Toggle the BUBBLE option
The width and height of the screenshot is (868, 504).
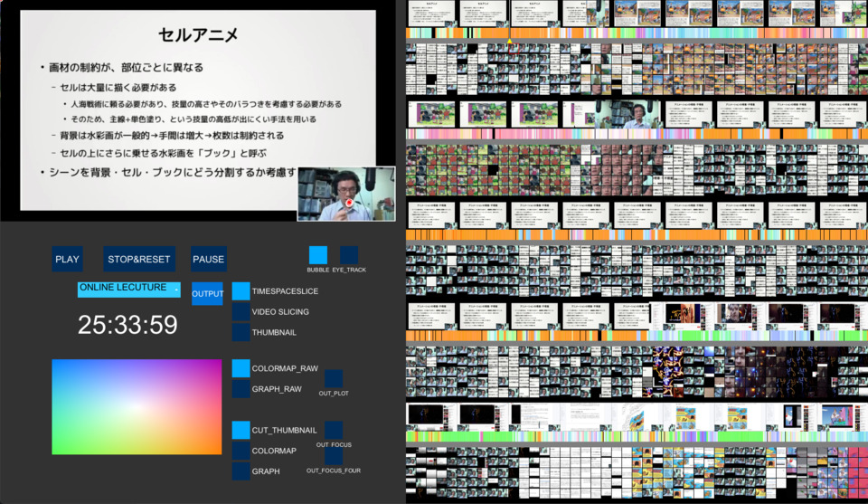[x=317, y=255]
